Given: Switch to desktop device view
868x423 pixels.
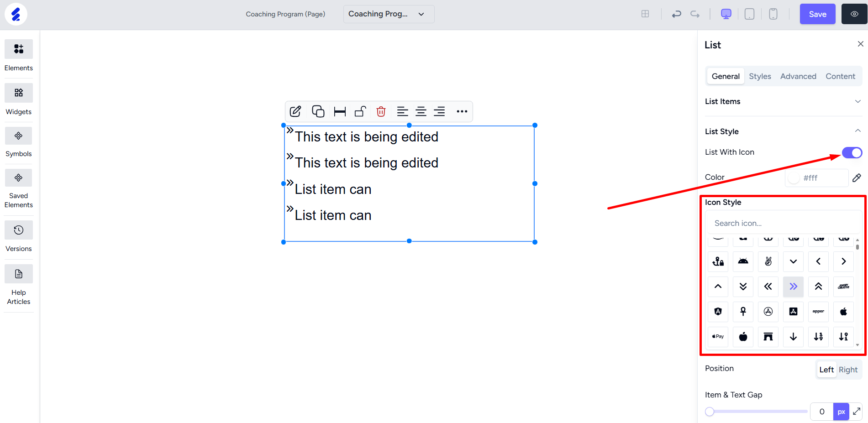Looking at the screenshot, I should click(x=726, y=14).
